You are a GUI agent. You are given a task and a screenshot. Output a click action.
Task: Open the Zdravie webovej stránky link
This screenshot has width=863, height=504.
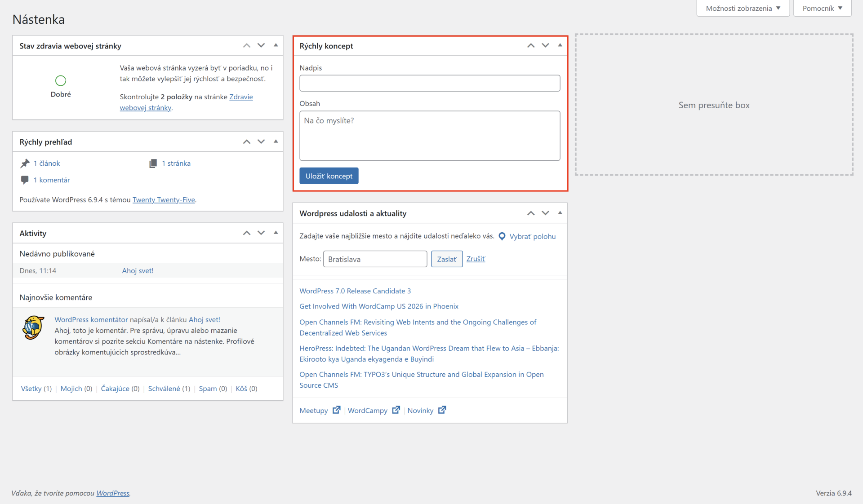point(187,102)
